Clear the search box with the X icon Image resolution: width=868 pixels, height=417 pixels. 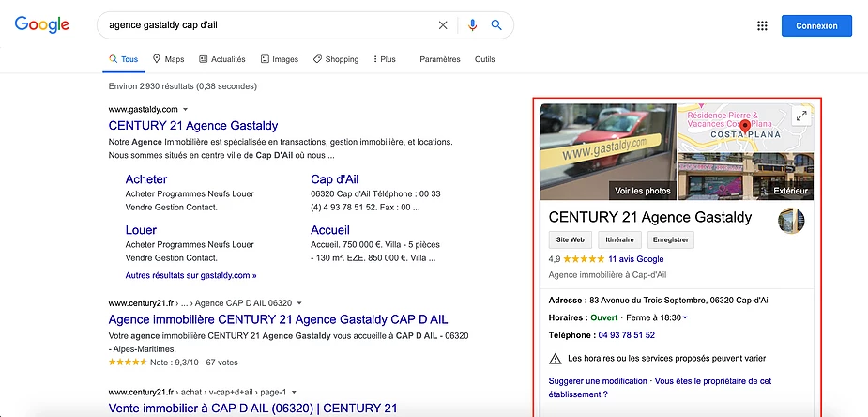tap(443, 25)
